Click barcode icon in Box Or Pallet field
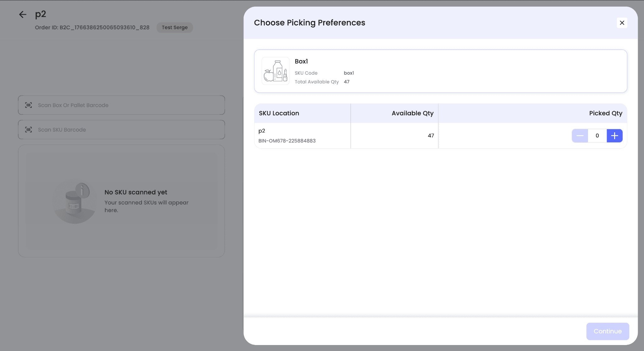Screen dimensions: 644x351 pos(29,105)
